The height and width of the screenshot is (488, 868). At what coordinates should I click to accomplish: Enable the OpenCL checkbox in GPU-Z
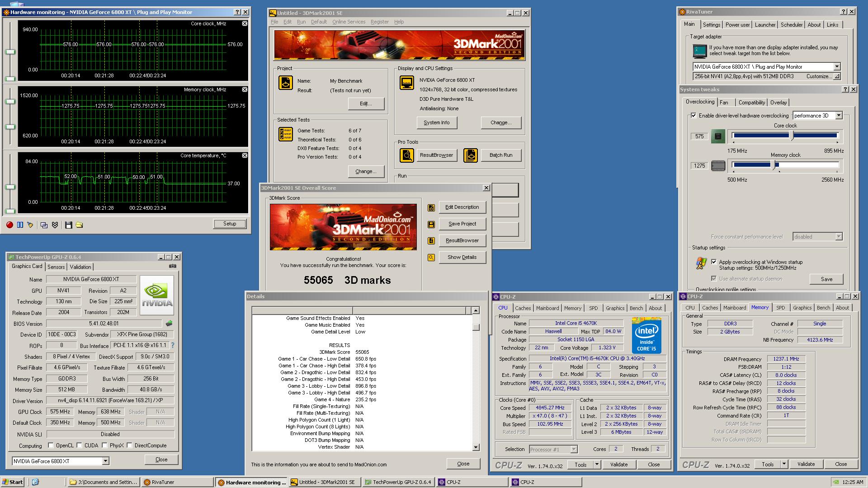51,446
